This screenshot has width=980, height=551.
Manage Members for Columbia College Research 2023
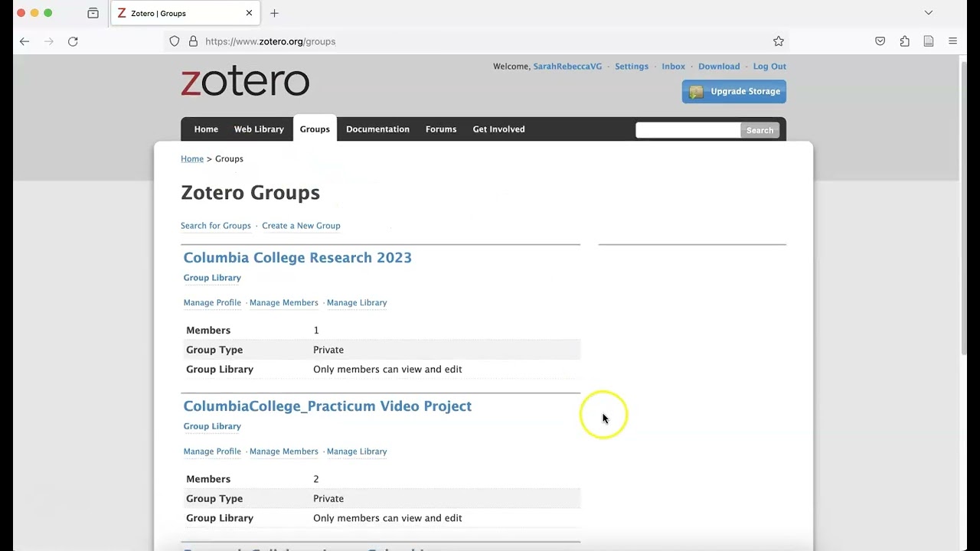coord(283,303)
